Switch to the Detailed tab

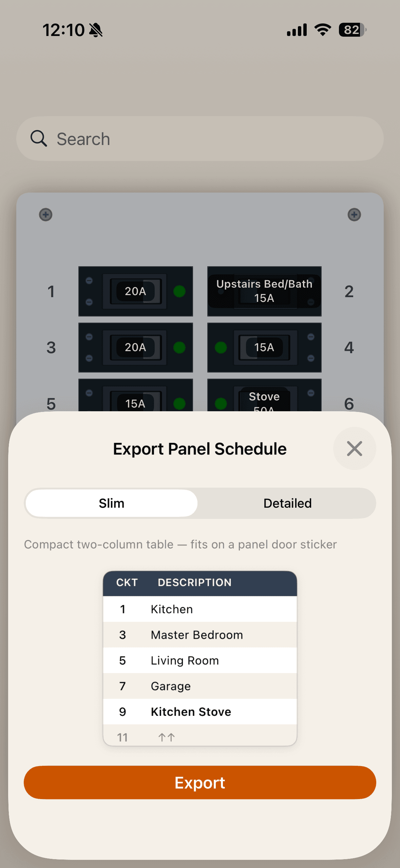[x=287, y=503]
